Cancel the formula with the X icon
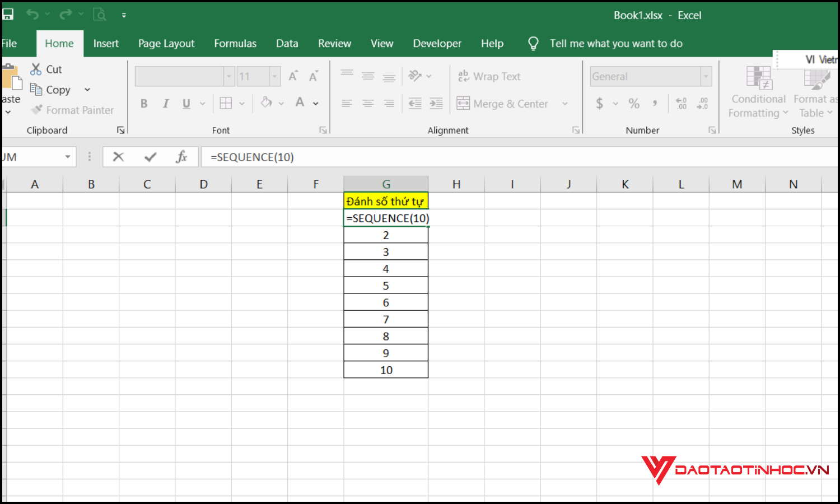 (x=118, y=157)
